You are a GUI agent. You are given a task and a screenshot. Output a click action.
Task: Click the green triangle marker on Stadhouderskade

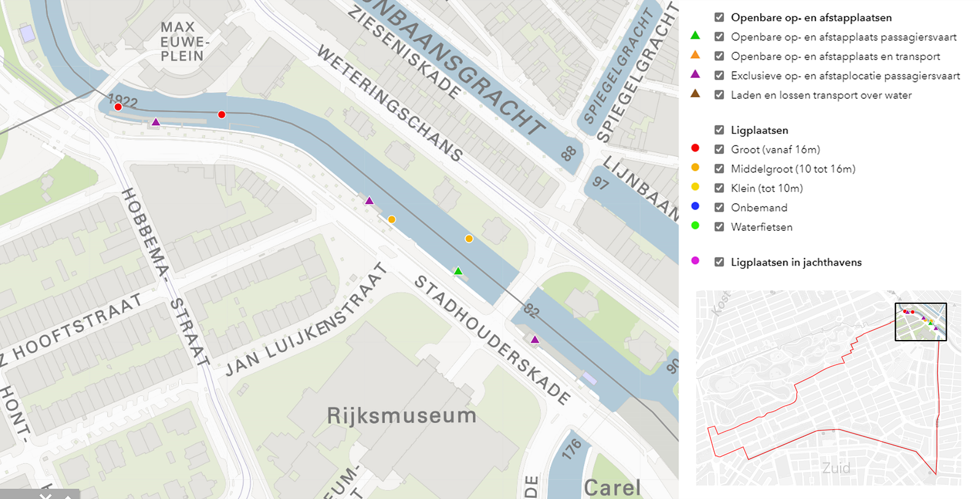[458, 271]
